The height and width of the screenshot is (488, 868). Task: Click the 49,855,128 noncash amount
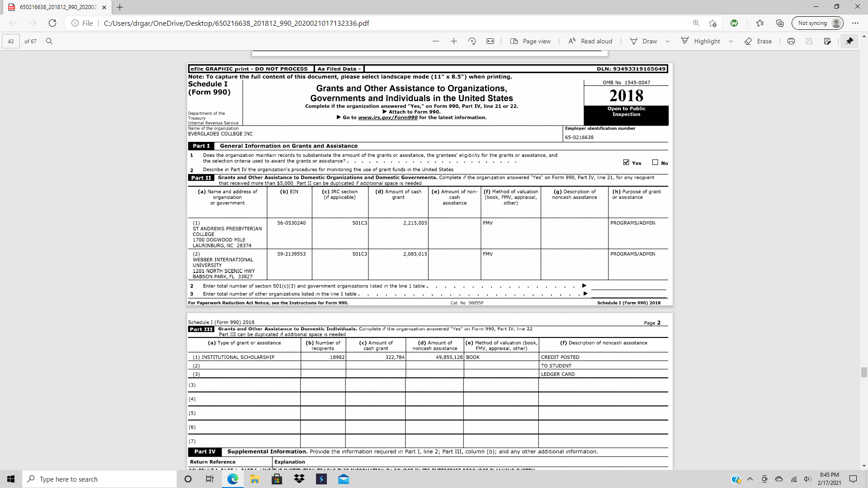(449, 357)
